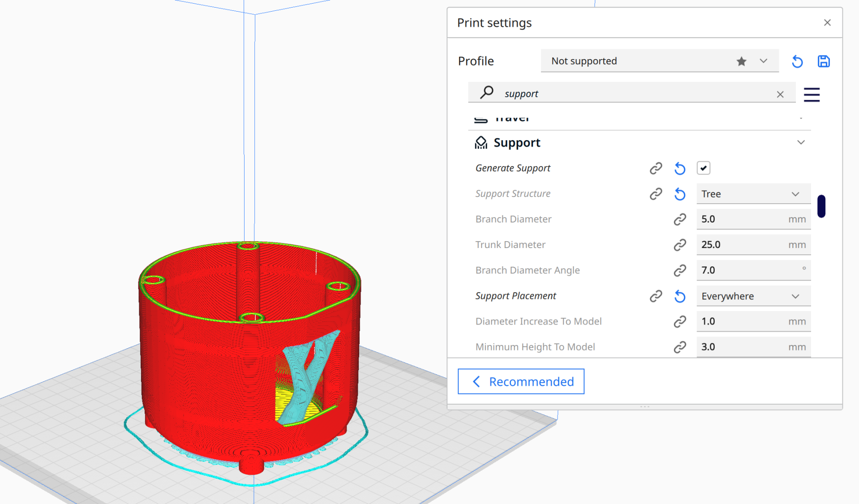The width and height of the screenshot is (859, 504).
Task: Click the Branch Diameter Angle value field
Action: coord(748,270)
